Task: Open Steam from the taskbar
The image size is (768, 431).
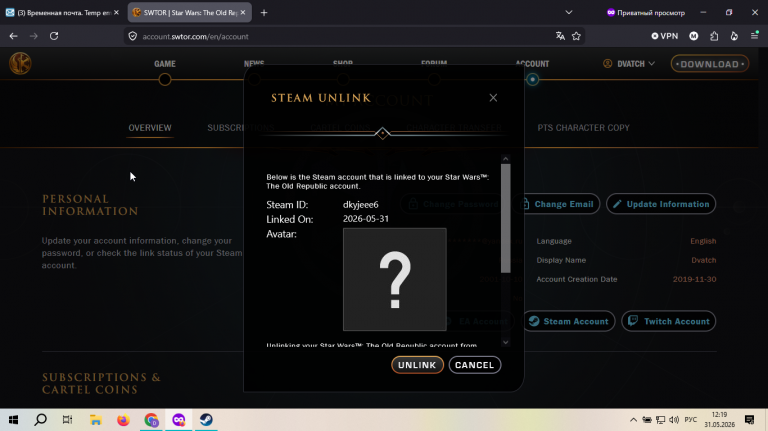Action: click(x=206, y=420)
